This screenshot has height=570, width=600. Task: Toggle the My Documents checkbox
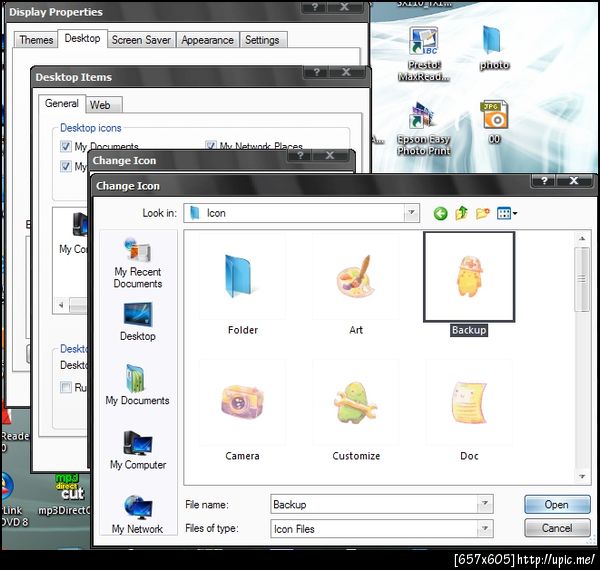[x=66, y=146]
